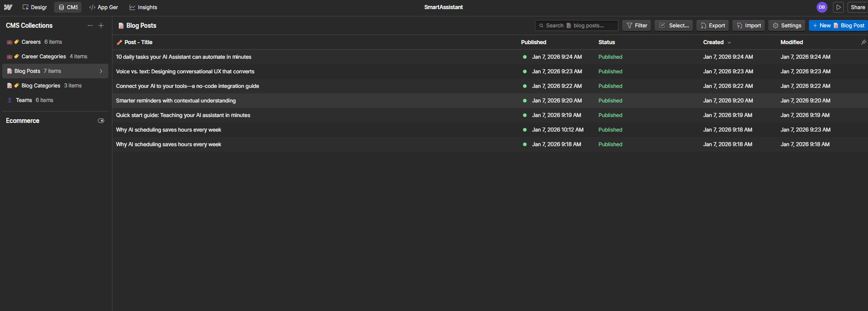Add a new CMS collection

101,25
